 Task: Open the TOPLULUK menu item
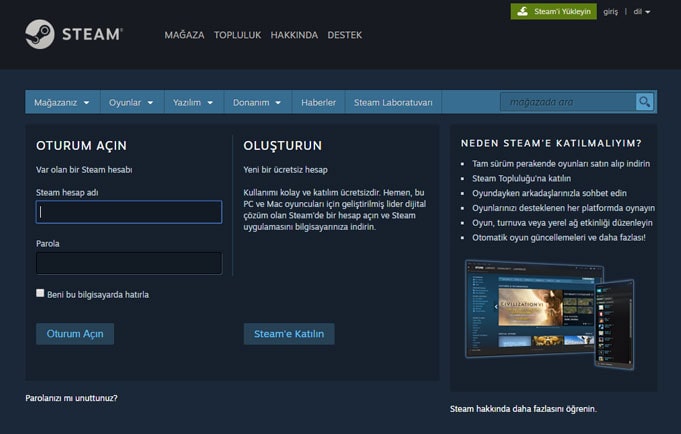[237, 35]
